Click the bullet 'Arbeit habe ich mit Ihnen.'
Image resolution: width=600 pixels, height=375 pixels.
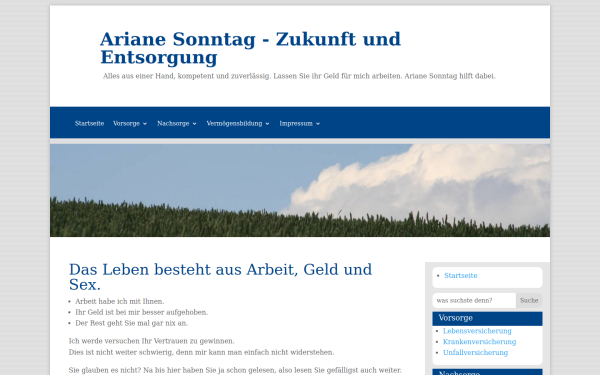point(120,302)
